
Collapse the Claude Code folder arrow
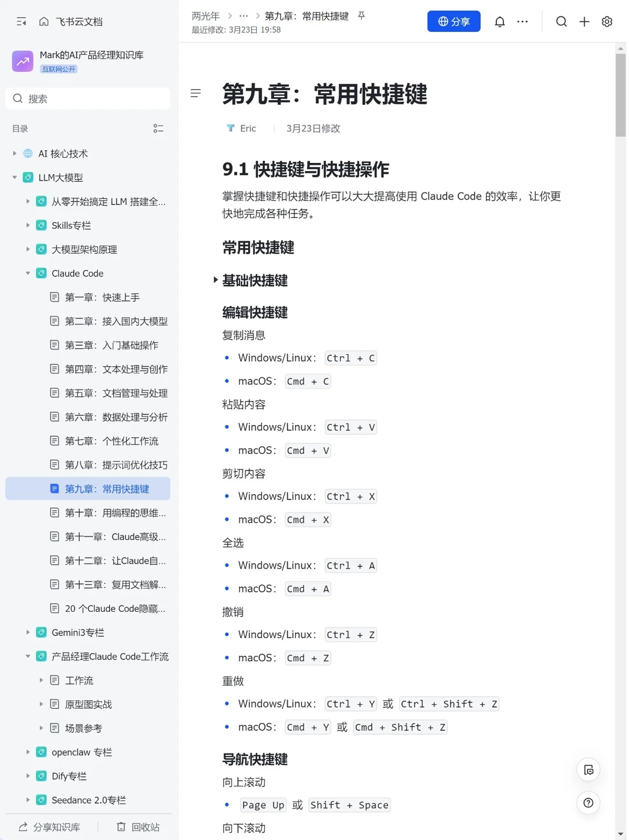pos(27,273)
